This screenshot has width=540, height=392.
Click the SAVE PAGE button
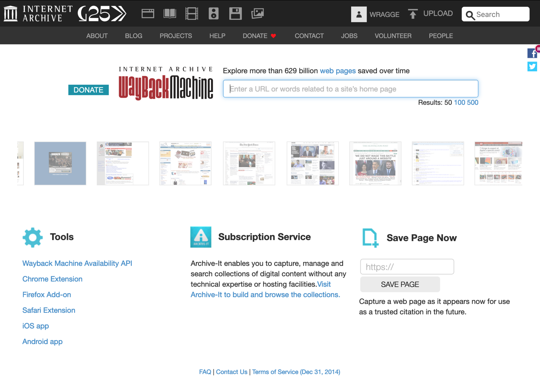point(400,284)
